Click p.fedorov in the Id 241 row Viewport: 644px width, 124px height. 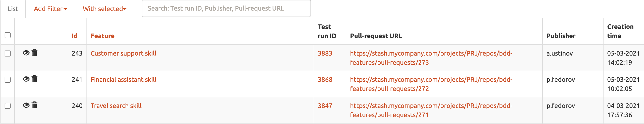pyautogui.click(x=561, y=80)
